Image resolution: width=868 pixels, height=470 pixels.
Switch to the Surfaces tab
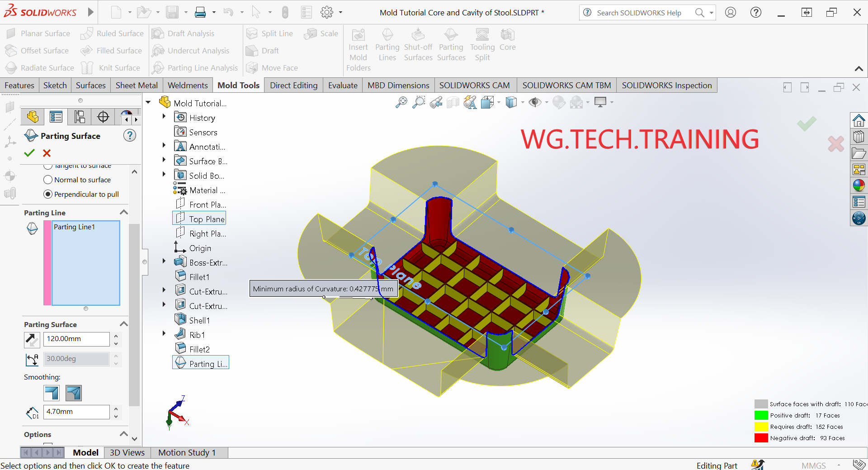pos(90,85)
